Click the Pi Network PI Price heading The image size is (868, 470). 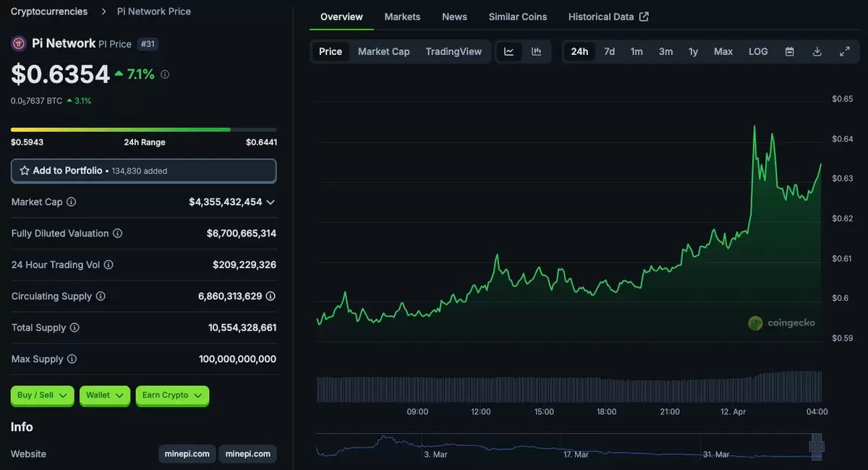point(82,43)
